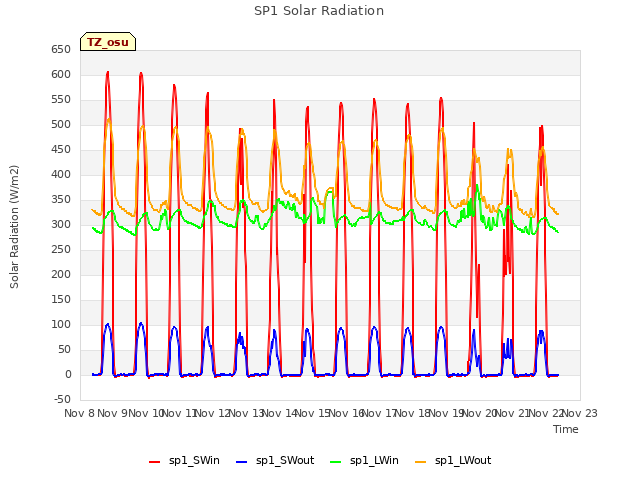Click the red sp1_SWin legend swatch
Screen dimensions: 640x480
tap(154, 462)
